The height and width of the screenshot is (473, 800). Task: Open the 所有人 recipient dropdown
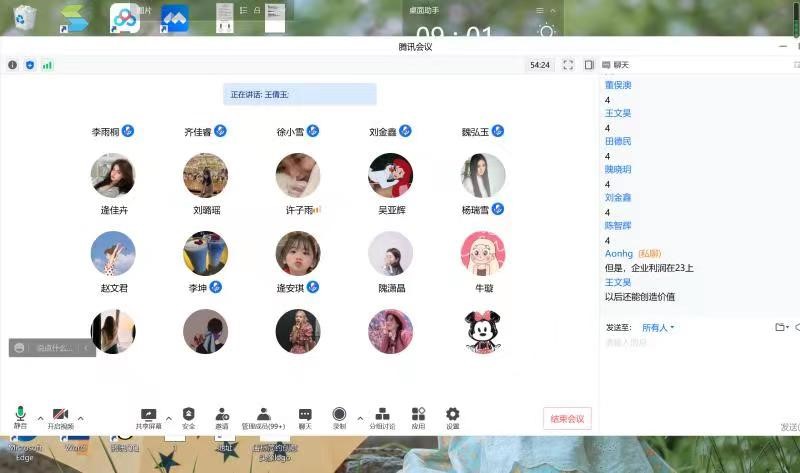tap(658, 327)
